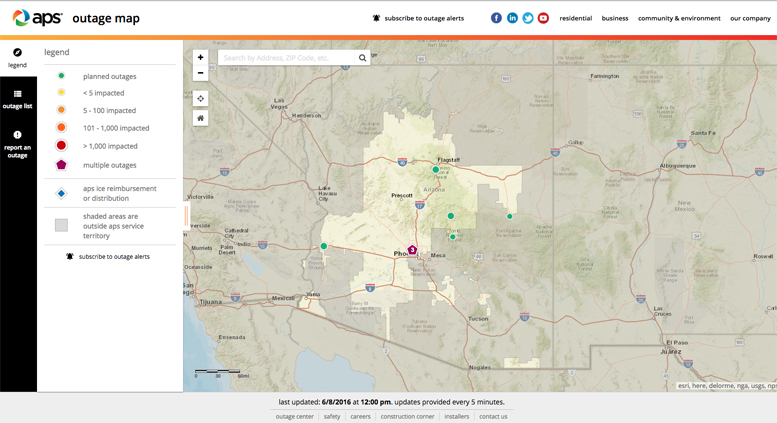Open the APS YouTube channel icon

[x=543, y=18]
